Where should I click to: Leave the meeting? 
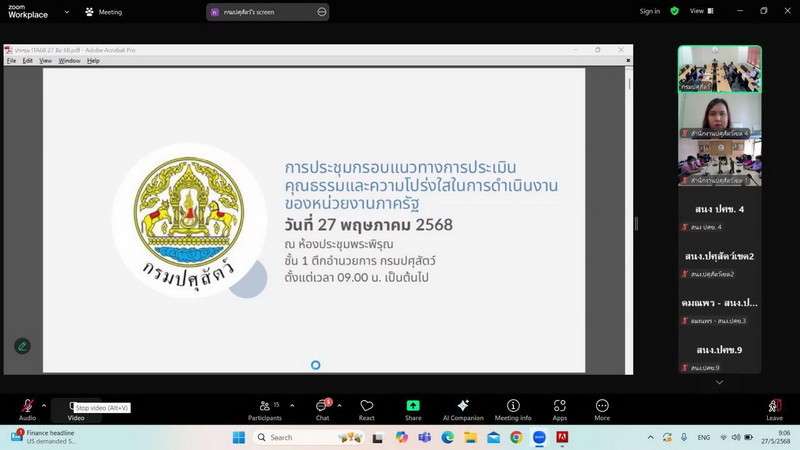(774, 410)
